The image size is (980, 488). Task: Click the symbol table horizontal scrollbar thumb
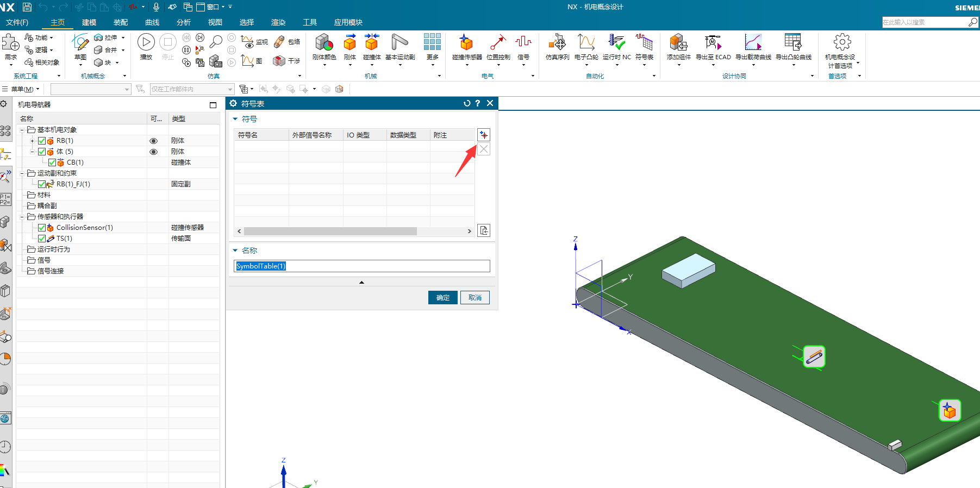pos(330,231)
